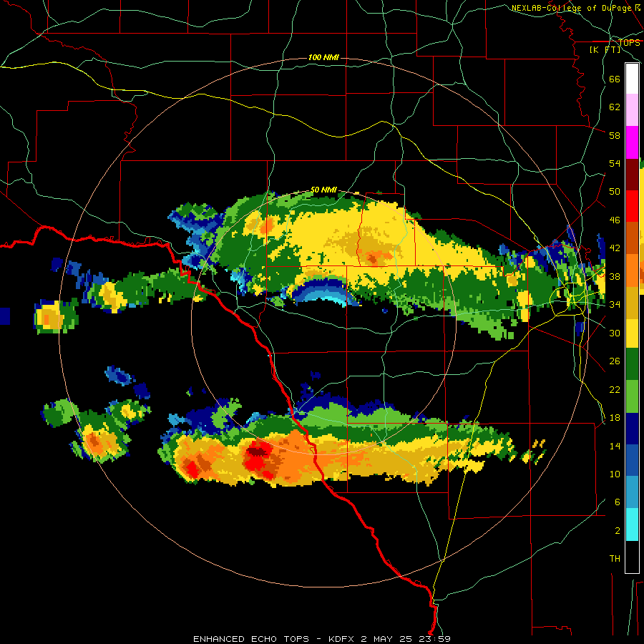The width and height of the screenshot is (644, 644).
Task: Click the "18" legend value
Action: (x=615, y=418)
